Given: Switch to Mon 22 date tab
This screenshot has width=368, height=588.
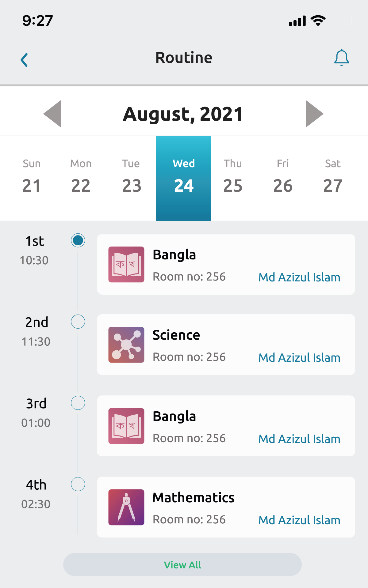Looking at the screenshot, I should (x=81, y=177).
